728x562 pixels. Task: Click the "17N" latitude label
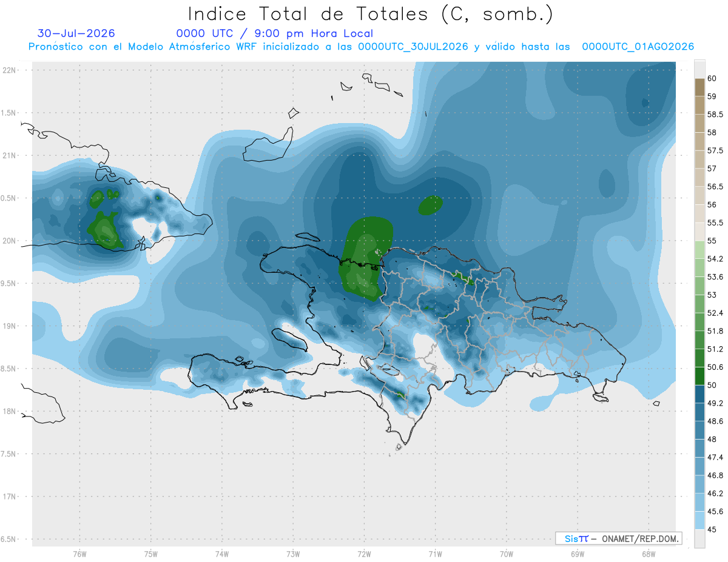[9, 497]
